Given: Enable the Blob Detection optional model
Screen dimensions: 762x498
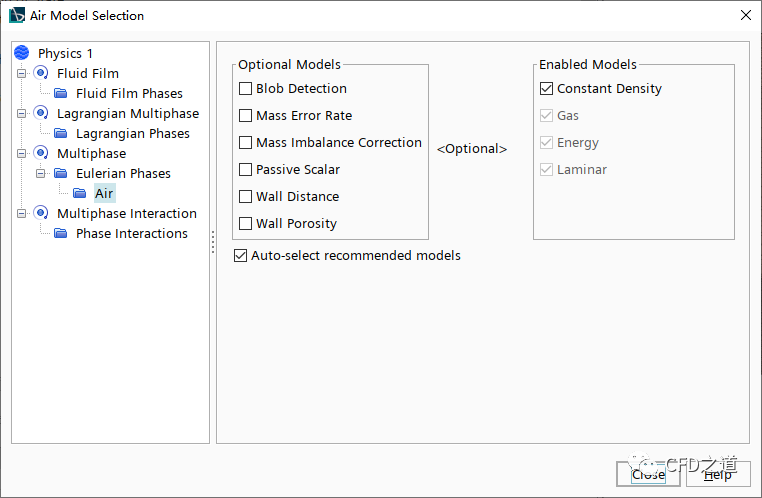Looking at the screenshot, I should tap(246, 89).
